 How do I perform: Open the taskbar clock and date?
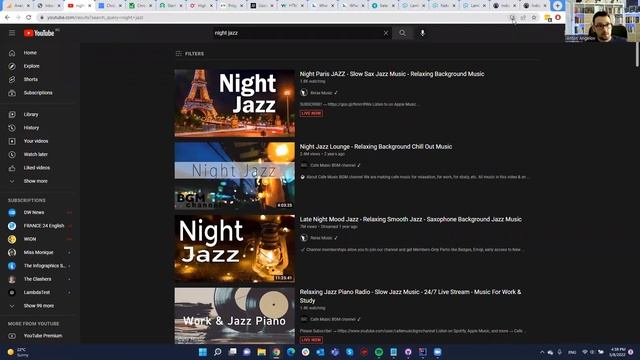click(617, 352)
